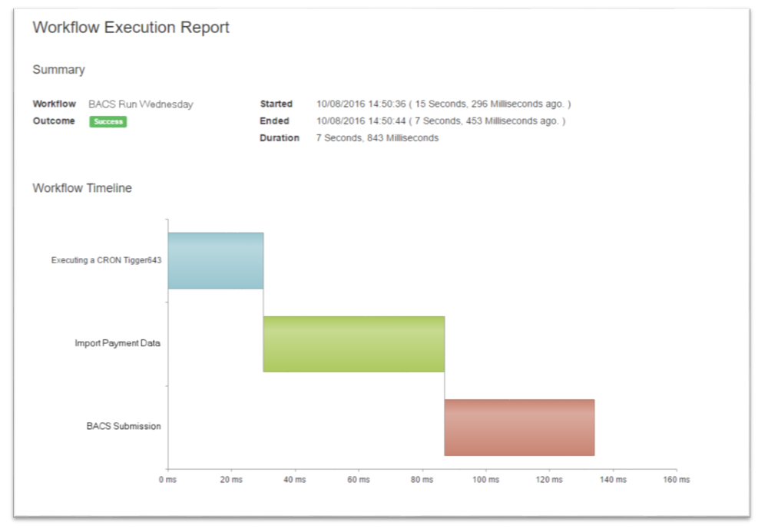The height and width of the screenshot is (532, 768).
Task: Click the Ended timestamp 10/08/2016 14:50:44
Action: pos(361,121)
